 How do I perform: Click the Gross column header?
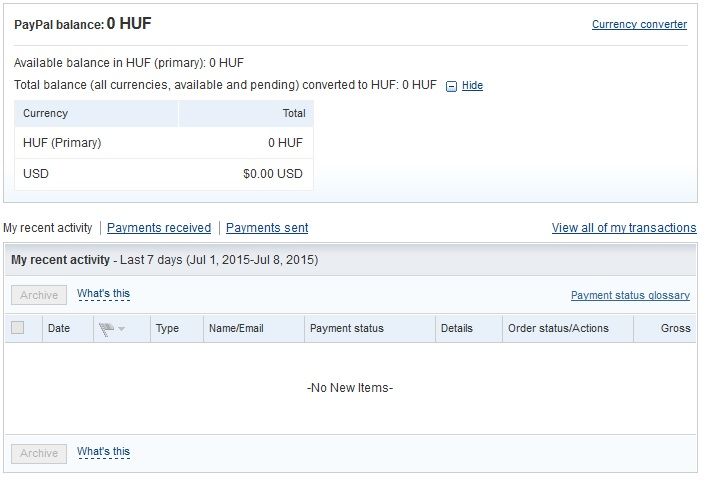[675, 328]
